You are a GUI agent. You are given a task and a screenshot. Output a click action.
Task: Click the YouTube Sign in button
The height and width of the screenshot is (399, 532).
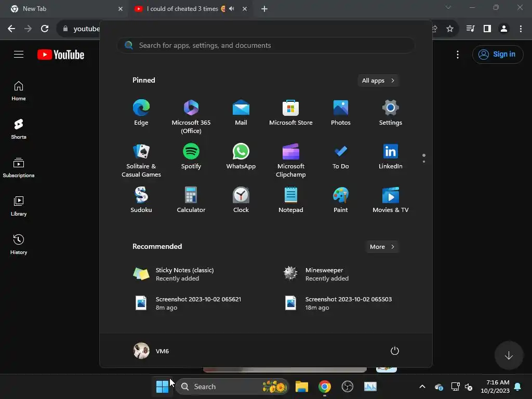498,54
